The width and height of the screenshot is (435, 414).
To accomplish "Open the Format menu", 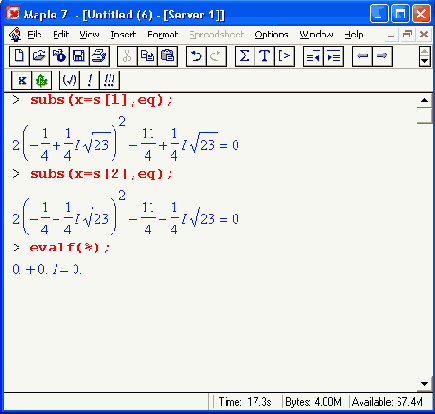I will click(163, 34).
